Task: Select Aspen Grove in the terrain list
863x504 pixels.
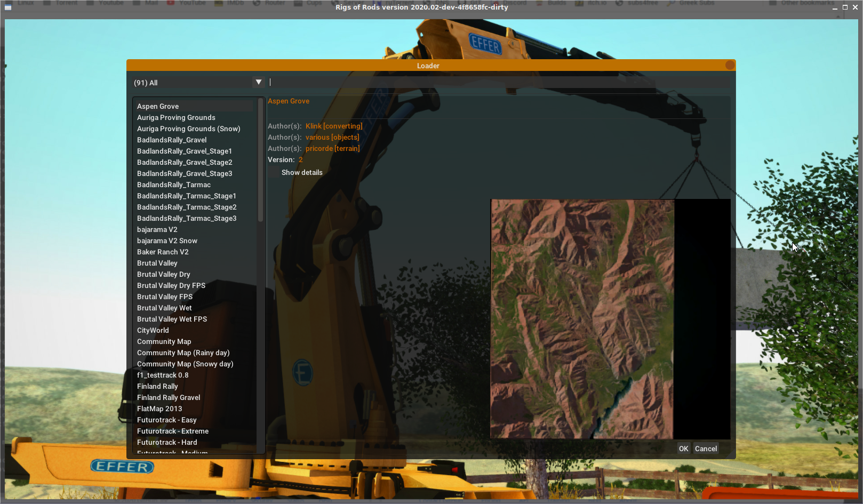Action: tap(195, 106)
